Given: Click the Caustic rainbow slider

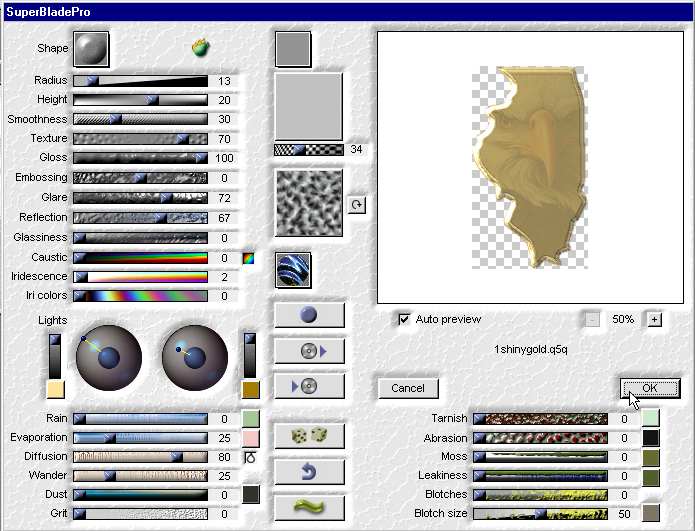Looking at the screenshot, I should [140, 258].
